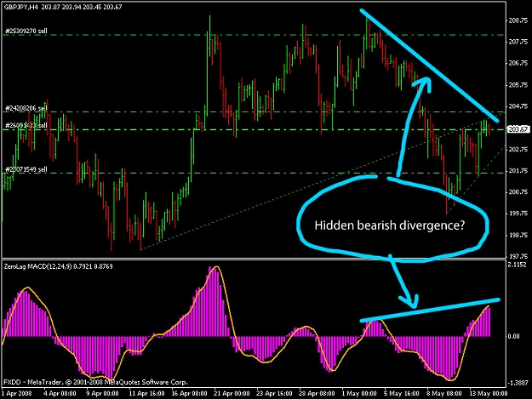Click the 1 Apr 2008 date label
Screen dimensions: 532x399
tap(17, 394)
